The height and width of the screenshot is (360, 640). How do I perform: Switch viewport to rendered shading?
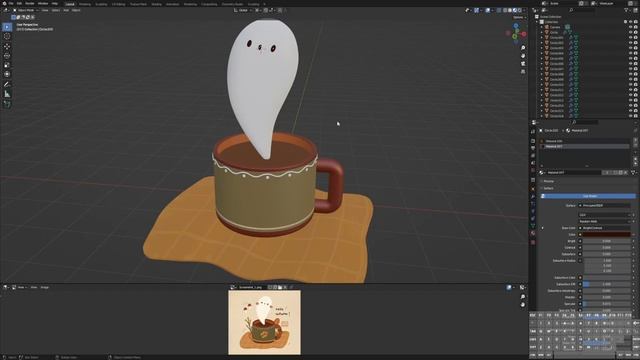point(520,10)
